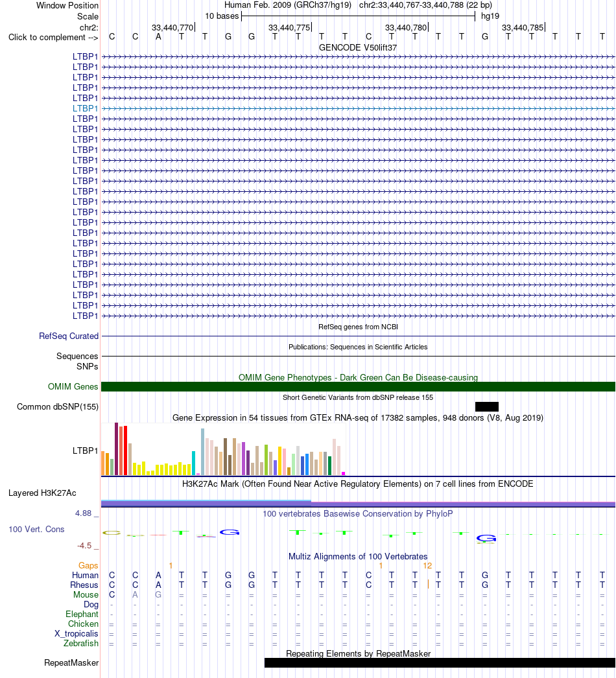The image size is (616, 678).
Task: Click position label 33,440,770 on ruler
Action: pyautogui.click(x=172, y=28)
